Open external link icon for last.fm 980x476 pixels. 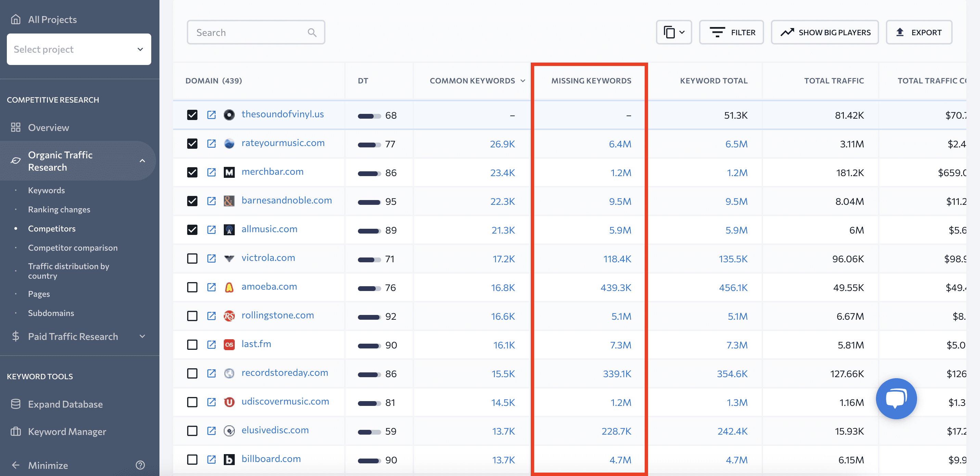click(x=211, y=344)
